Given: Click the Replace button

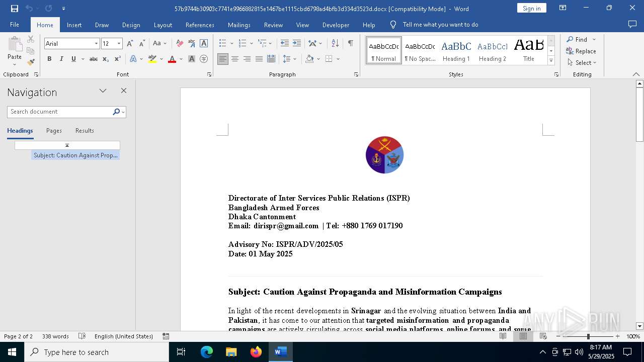Looking at the screenshot, I should (581, 51).
